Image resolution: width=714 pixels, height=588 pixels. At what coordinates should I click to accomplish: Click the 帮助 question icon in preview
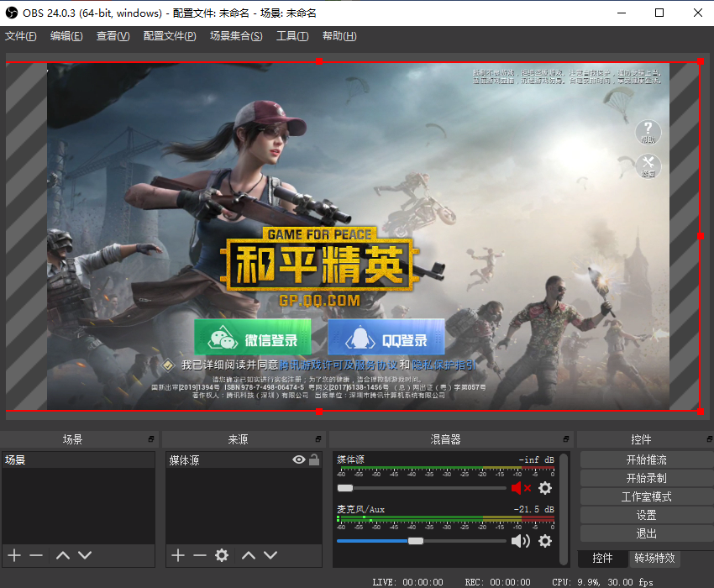click(x=648, y=132)
